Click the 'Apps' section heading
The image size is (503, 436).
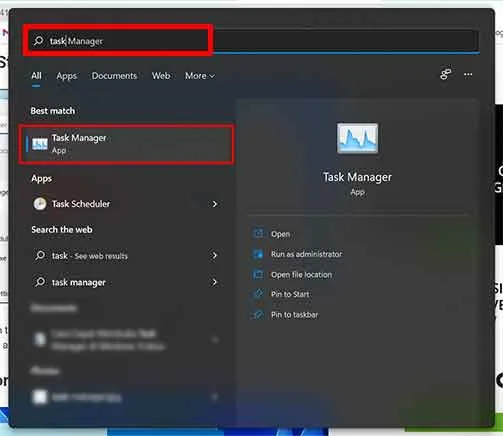click(x=41, y=179)
